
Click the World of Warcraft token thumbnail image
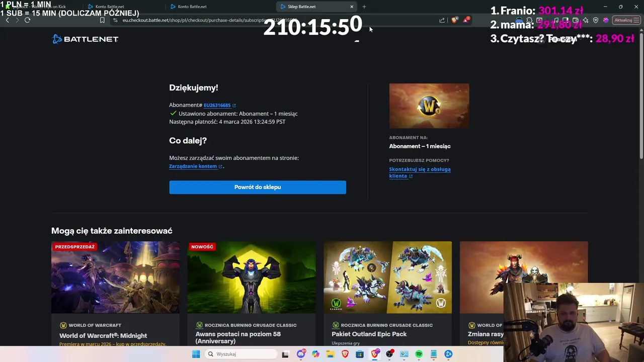coord(429,106)
